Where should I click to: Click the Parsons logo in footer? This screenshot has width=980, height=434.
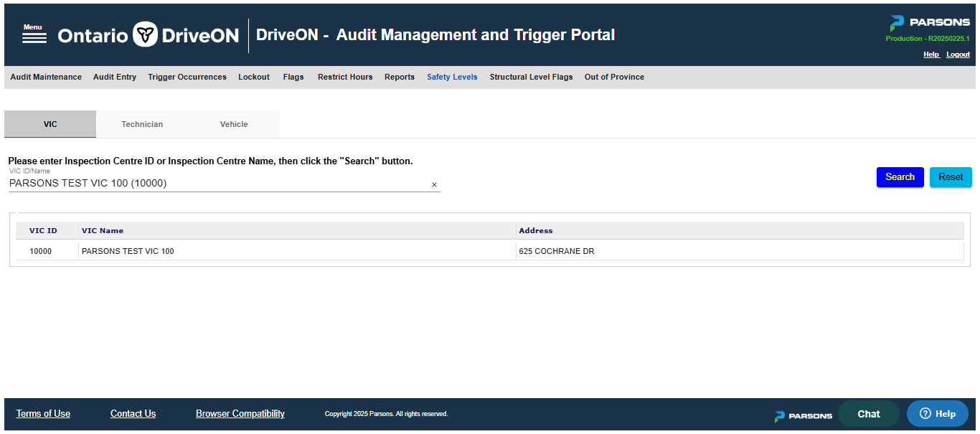coord(803,415)
